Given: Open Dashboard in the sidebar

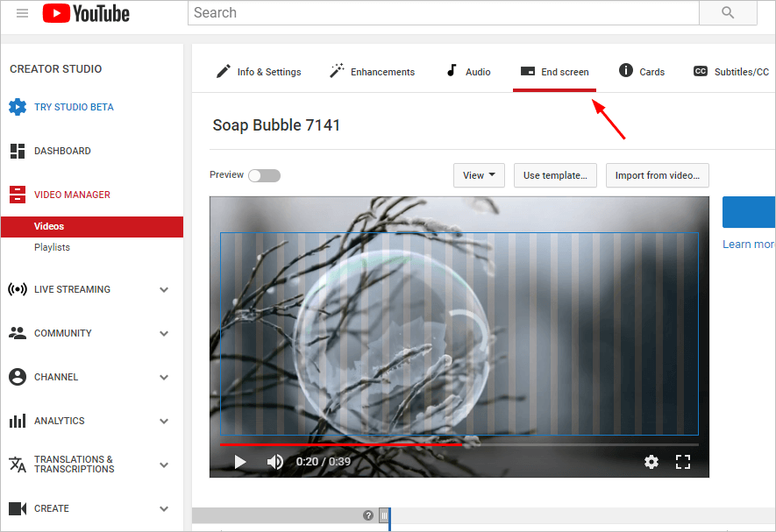Looking at the screenshot, I should click(62, 151).
